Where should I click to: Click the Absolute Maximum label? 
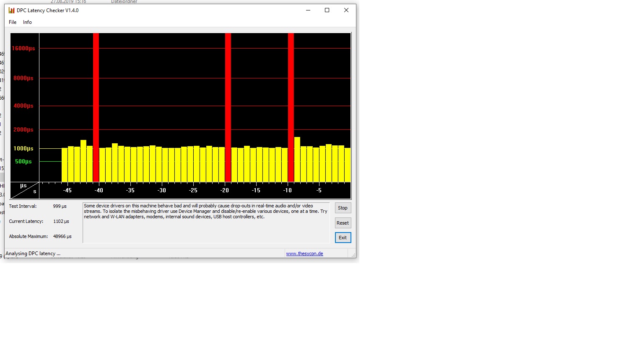coord(29,236)
